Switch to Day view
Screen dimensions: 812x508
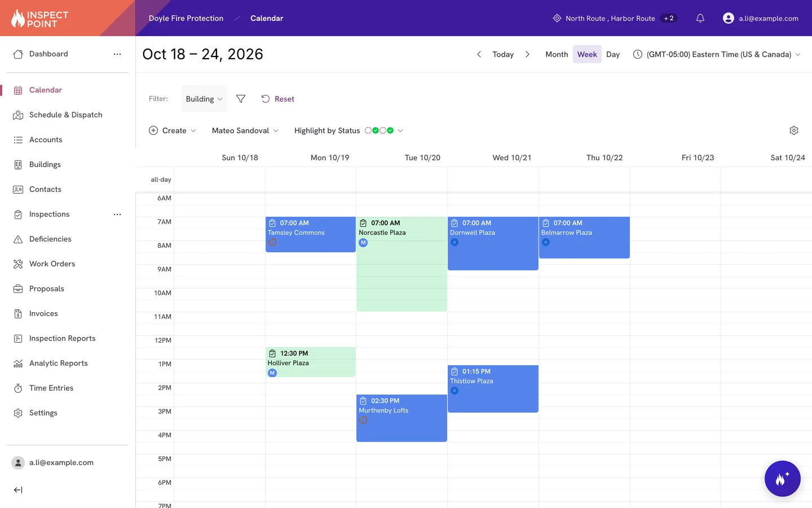pos(613,54)
